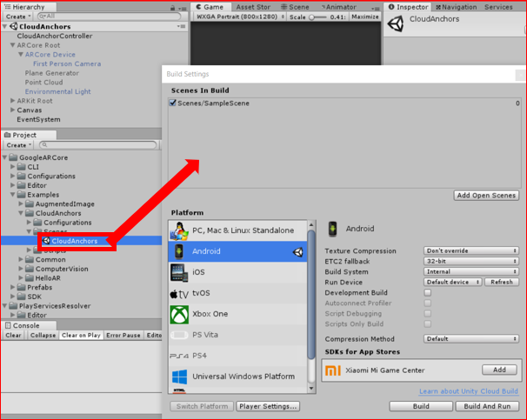Screen dimensions: 527x420
Task: Toggle the Scripts Only Build checkbox
Action: click(x=428, y=323)
